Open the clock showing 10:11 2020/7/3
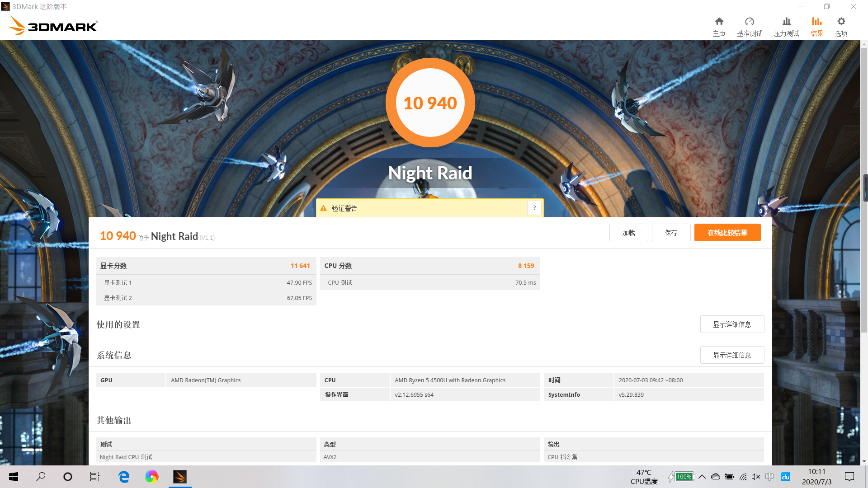Viewport: 868px width, 488px height. coord(816,477)
